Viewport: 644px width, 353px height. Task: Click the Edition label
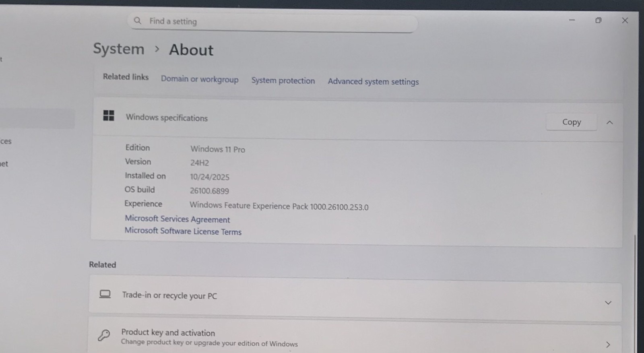138,148
